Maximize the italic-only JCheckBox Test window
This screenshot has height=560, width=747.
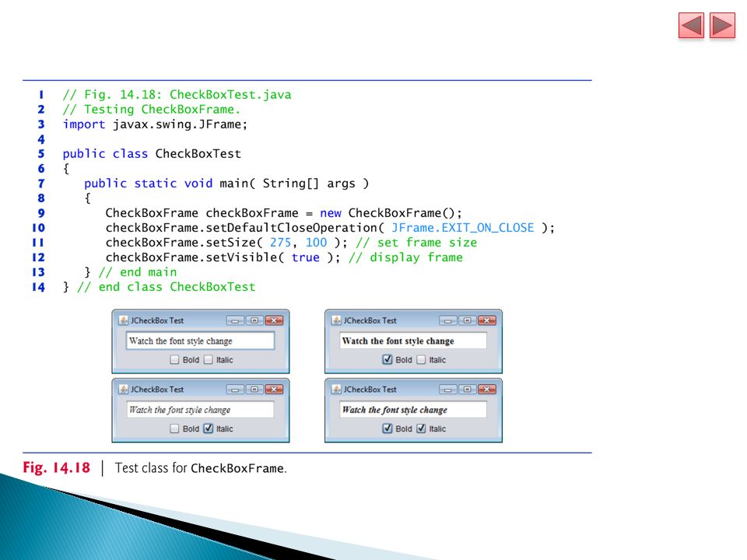pos(254,390)
